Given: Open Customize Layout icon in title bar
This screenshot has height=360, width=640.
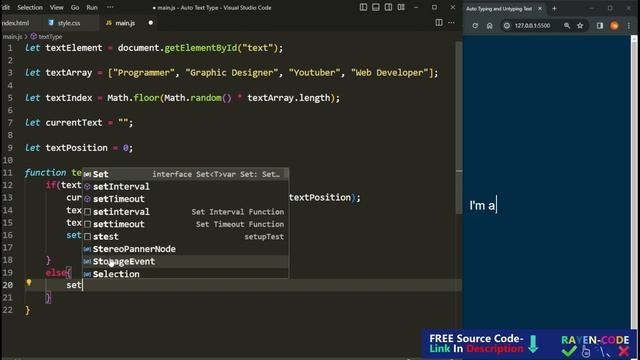Looking at the screenshot, I should point(401,7).
